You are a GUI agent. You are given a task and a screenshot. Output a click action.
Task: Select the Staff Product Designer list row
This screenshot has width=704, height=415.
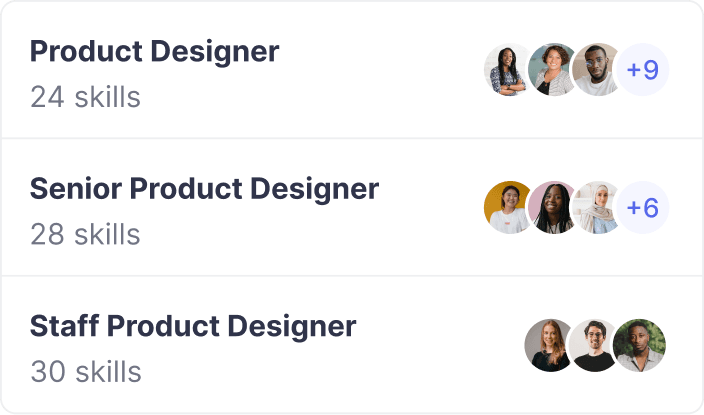click(352, 344)
